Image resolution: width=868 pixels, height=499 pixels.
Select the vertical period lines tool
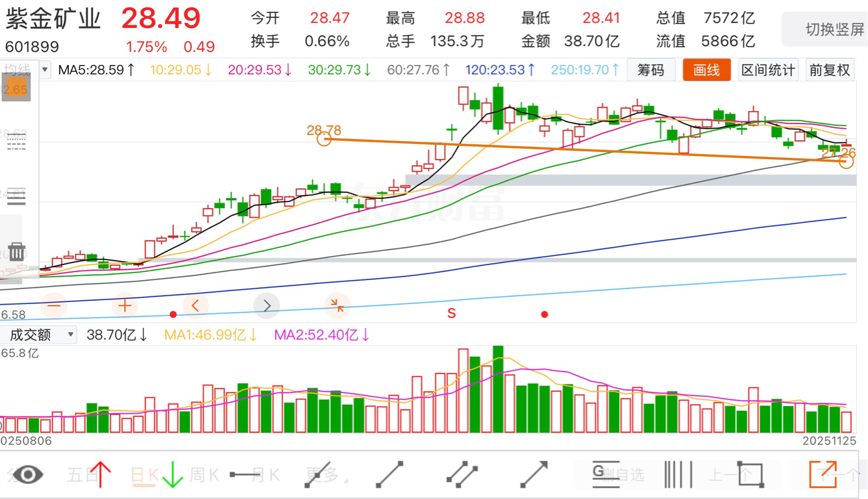tap(677, 474)
